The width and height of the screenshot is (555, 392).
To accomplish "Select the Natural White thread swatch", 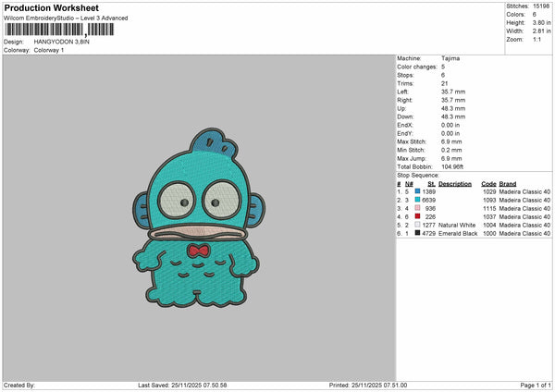I will pos(418,225).
